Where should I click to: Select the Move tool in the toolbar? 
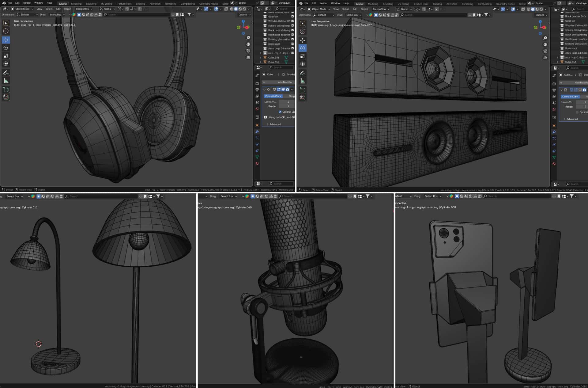click(5, 40)
